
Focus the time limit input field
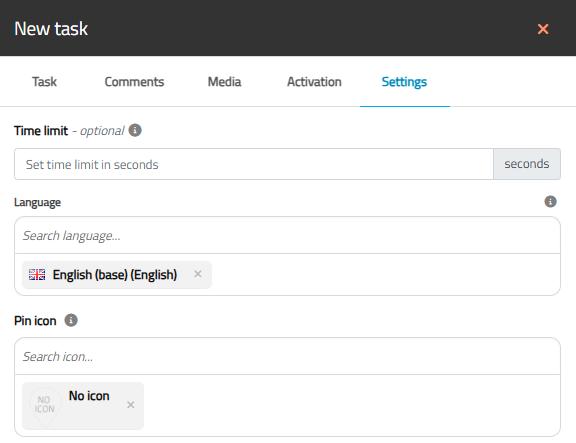[x=254, y=164]
